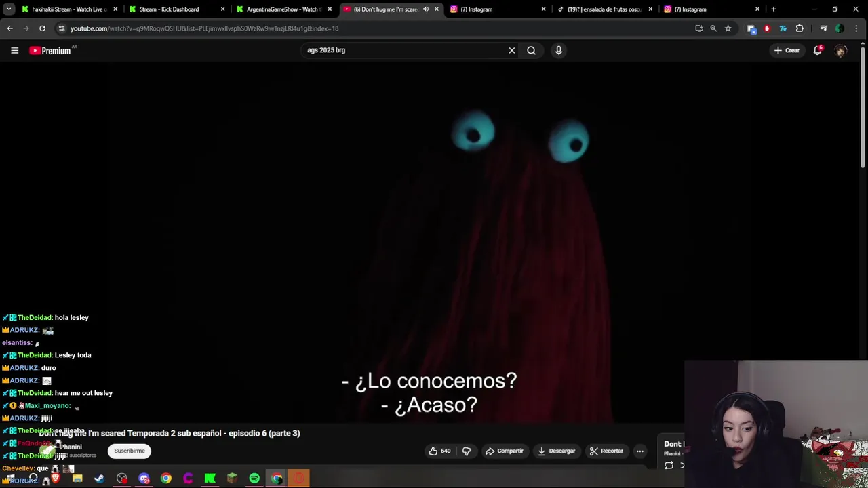Open the YouTube notifications bell
The width and height of the screenshot is (868, 488).
pos(818,50)
